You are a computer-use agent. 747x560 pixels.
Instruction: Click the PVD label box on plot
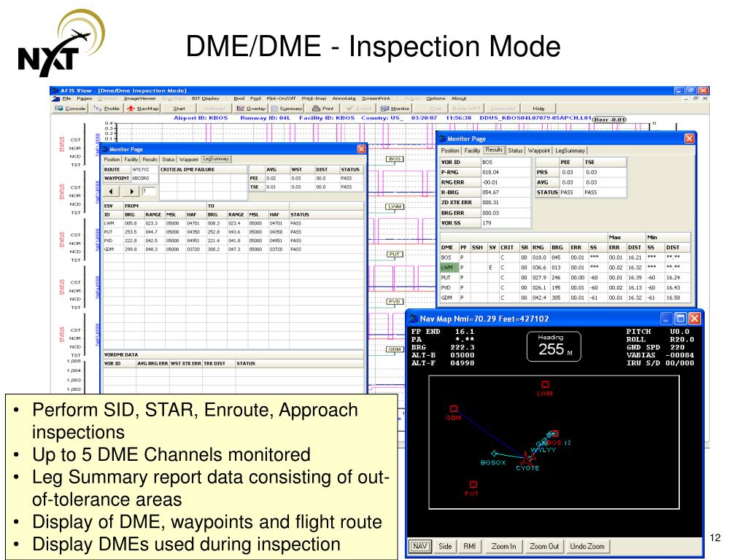point(395,302)
